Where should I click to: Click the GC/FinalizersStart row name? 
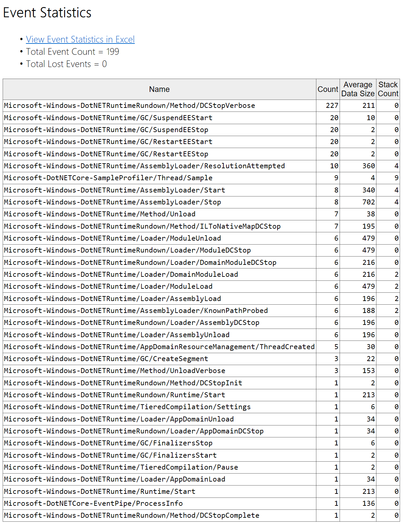tap(110, 455)
